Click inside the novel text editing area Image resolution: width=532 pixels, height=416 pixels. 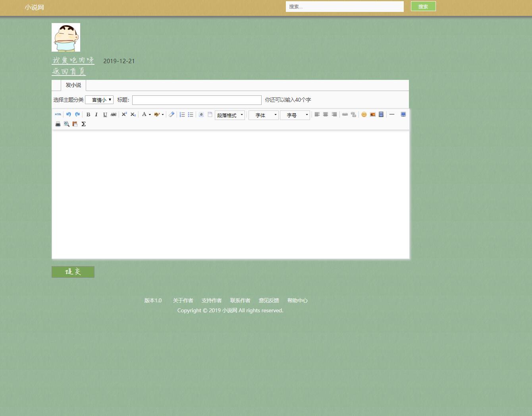[231, 195]
